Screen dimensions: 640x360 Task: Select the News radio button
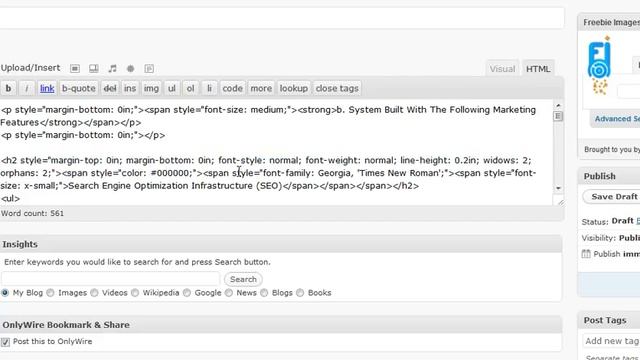pyautogui.click(x=229, y=293)
